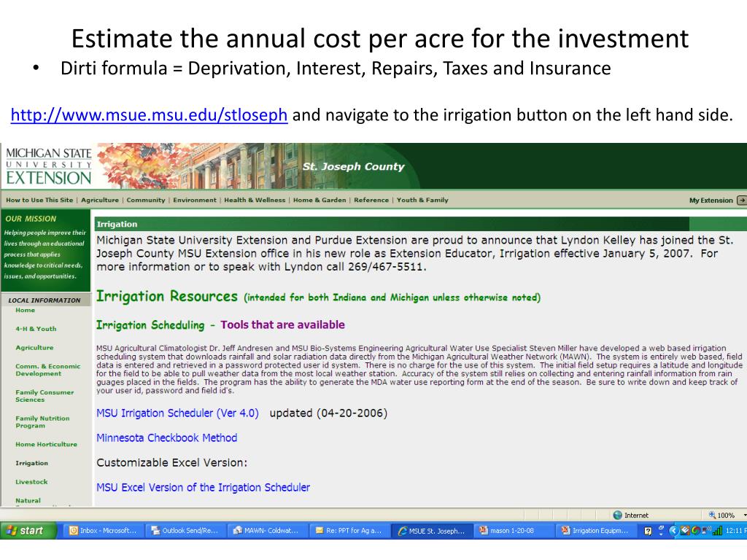Go to Health & Wellness section

point(255,200)
